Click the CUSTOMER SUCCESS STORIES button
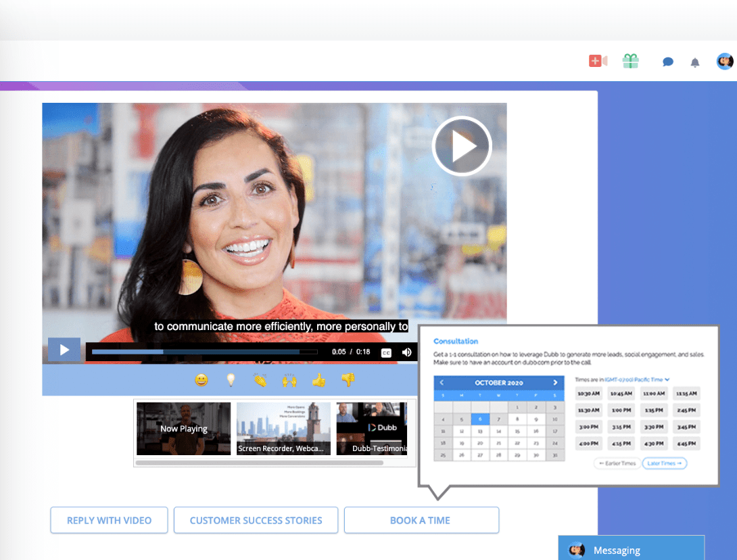 pos(256,520)
